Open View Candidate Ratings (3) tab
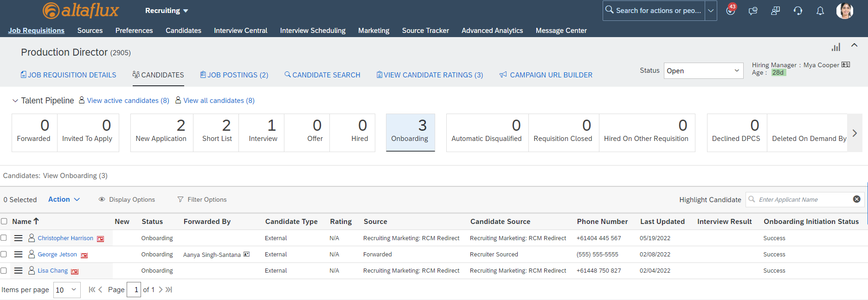868x300 pixels. pyautogui.click(x=430, y=75)
